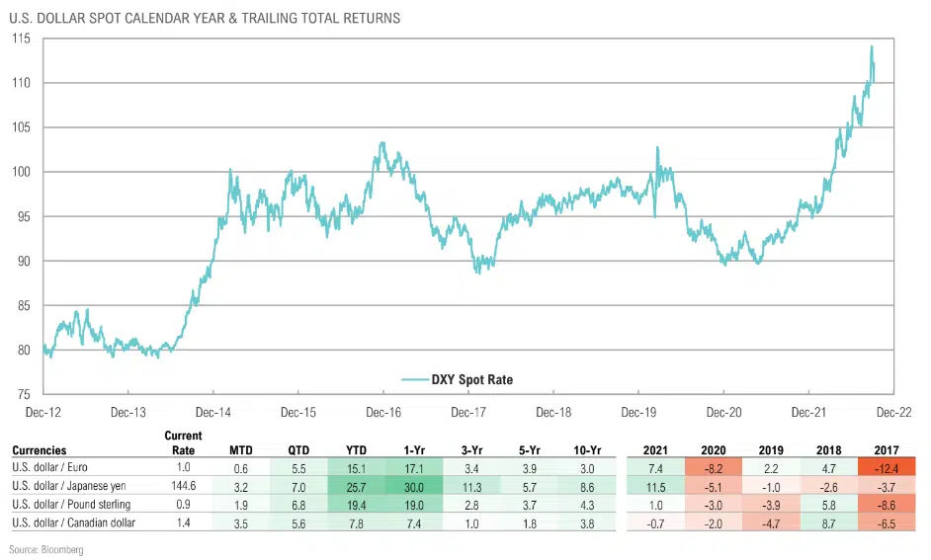The image size is (931, 560).
Task: Click the 144.6 current rate value
Action: (185, 486)
